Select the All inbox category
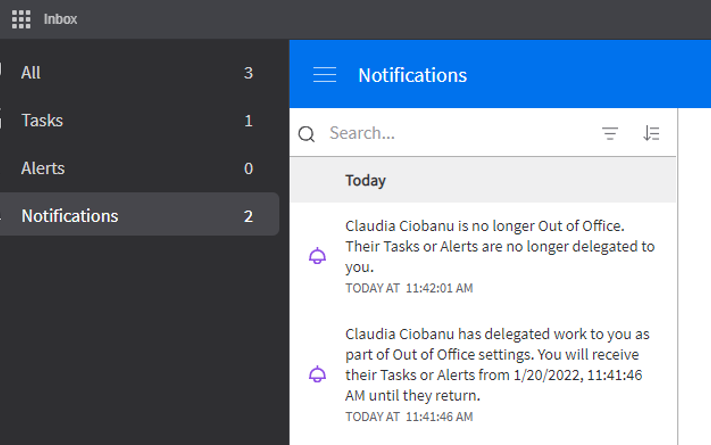This screenshot has height=445, width=711. tap(31, 73)
